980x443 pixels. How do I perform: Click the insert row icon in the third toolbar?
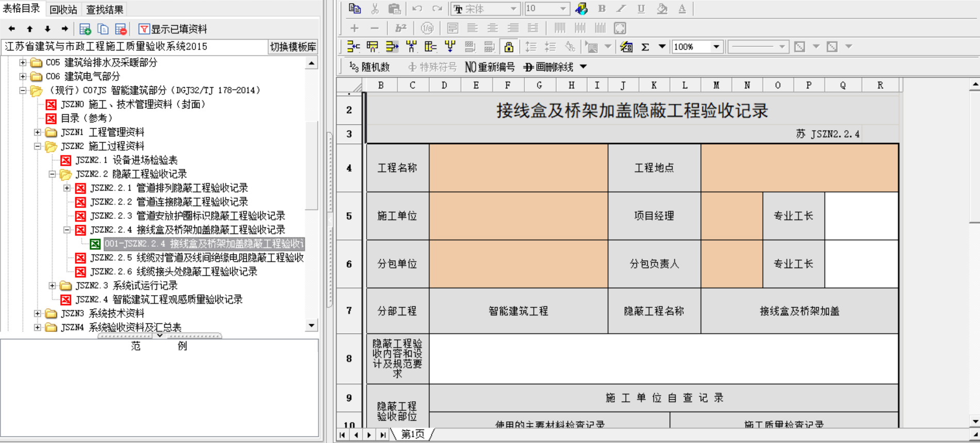[x=353, y=47]
